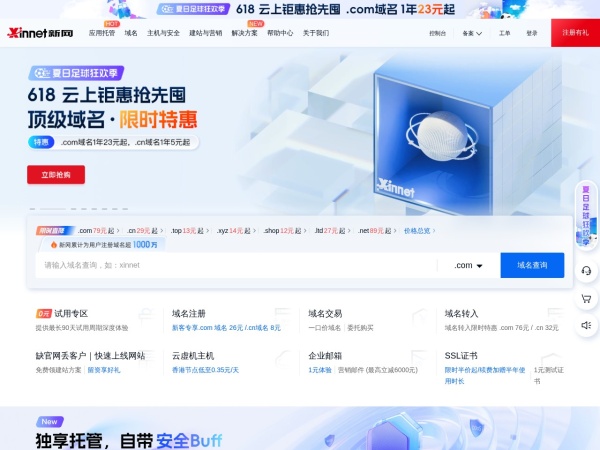Click the 限时直降 label tag
The width and height of the screenshot is (600, 450).
pyautogui.click(x=55, y=231)
